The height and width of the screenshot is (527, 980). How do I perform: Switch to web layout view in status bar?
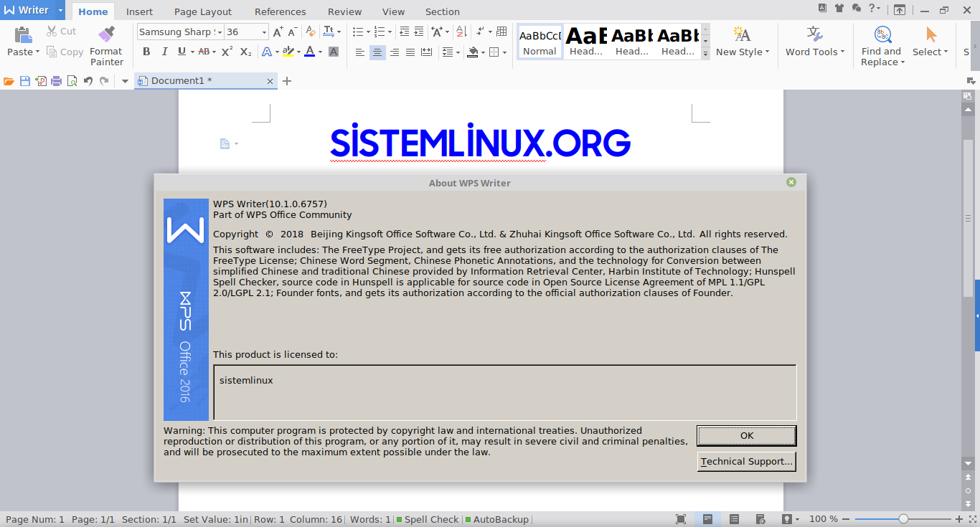coord(760,519)
